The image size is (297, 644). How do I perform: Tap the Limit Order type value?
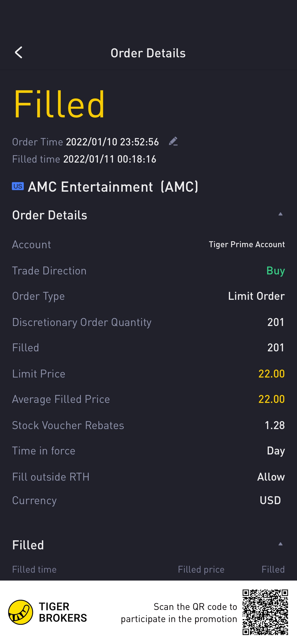click(x=256, y=296)
